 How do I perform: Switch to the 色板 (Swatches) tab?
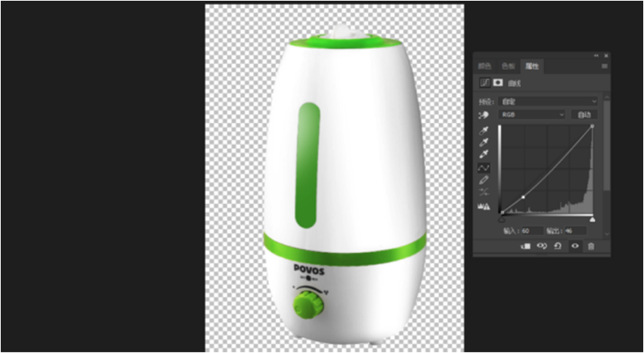pyautogui.click(x=507, y=66)
